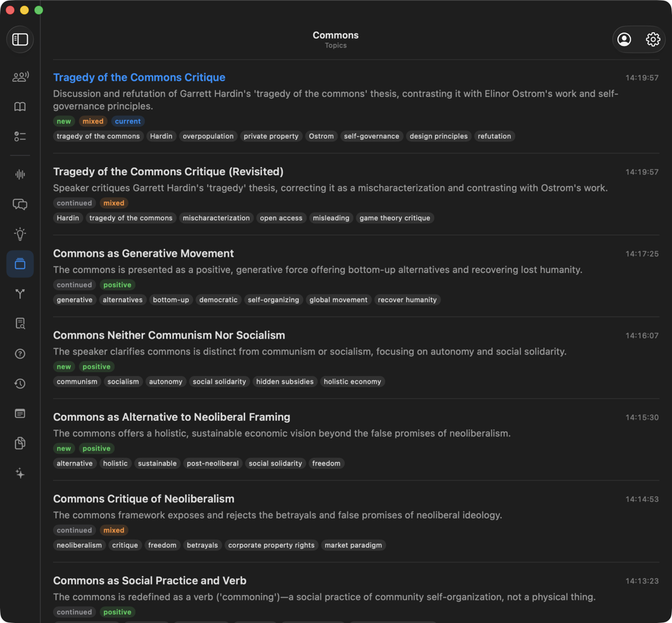Click the 'misleading' keyword tag
This screenshot has width=672, height=623.
point(331,218)
